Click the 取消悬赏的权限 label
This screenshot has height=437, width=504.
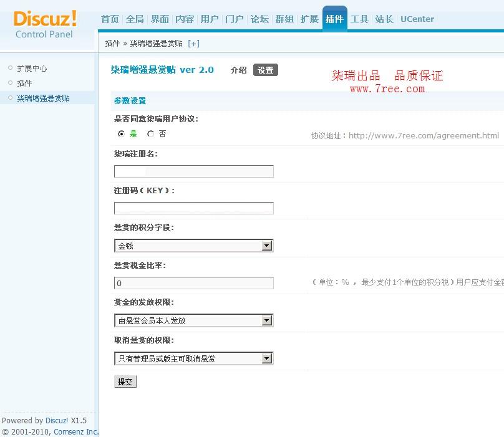tap(143, 340)
